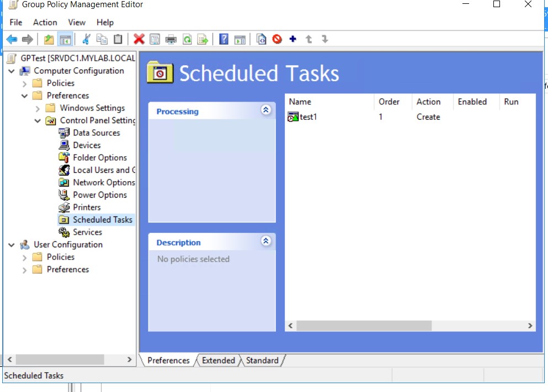Click the Folder Options icon in tree
Screen dimensions: 548x392
64,158
